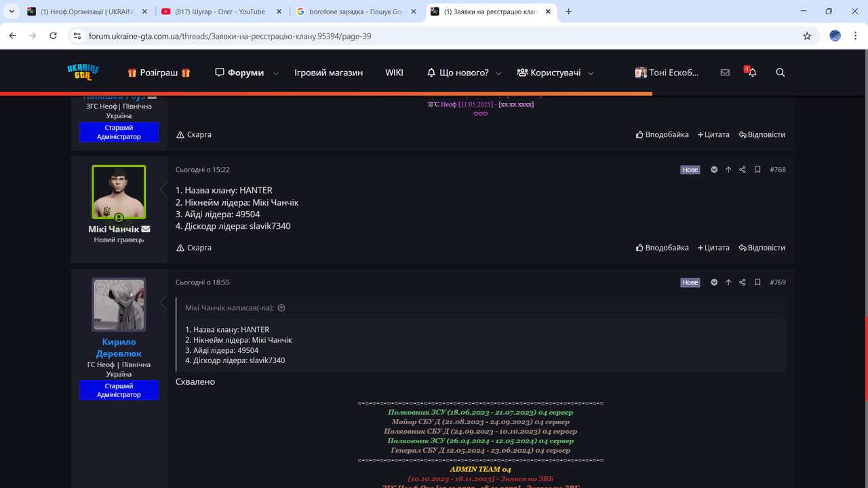Click the Сьогодні о 15:22 timestamp
The image size is (868, 488).
[x=203, y=170]
